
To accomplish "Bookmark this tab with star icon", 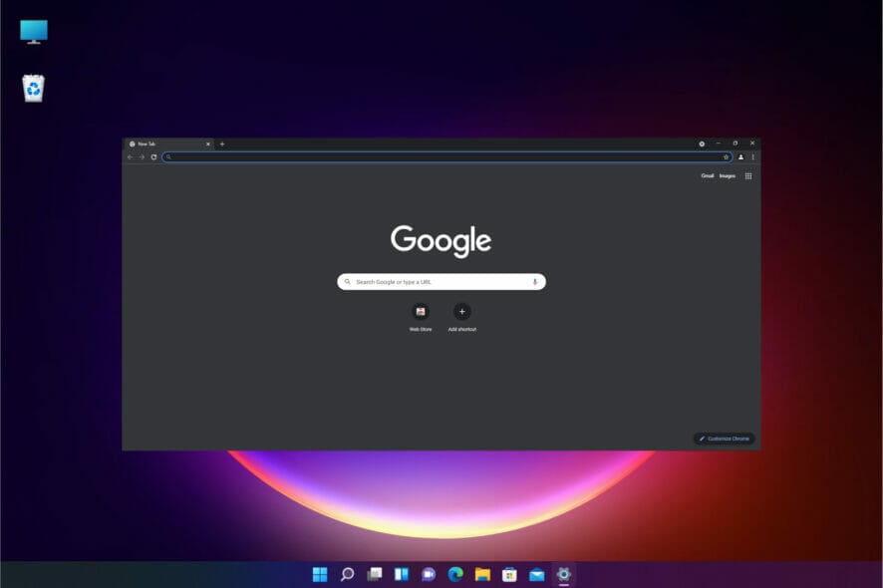I will tap(726, 157).
